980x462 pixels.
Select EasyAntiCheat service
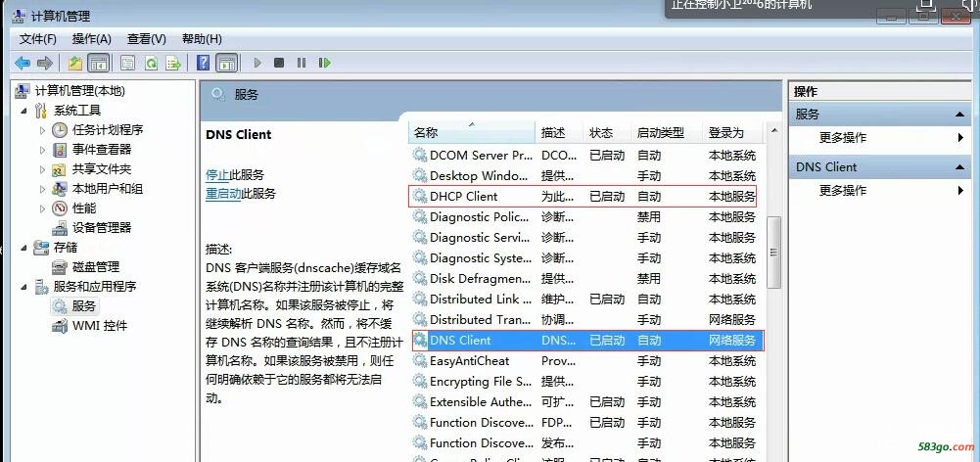pos(586,361)
